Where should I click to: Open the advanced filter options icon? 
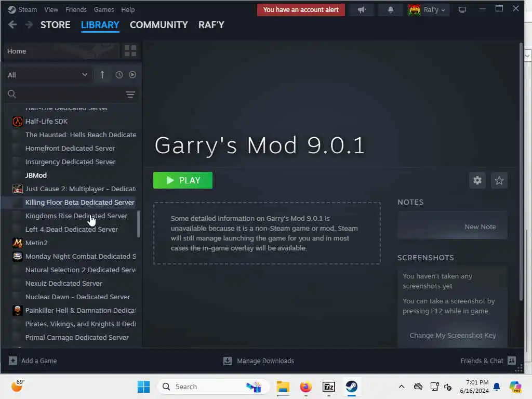click(130, 95)
